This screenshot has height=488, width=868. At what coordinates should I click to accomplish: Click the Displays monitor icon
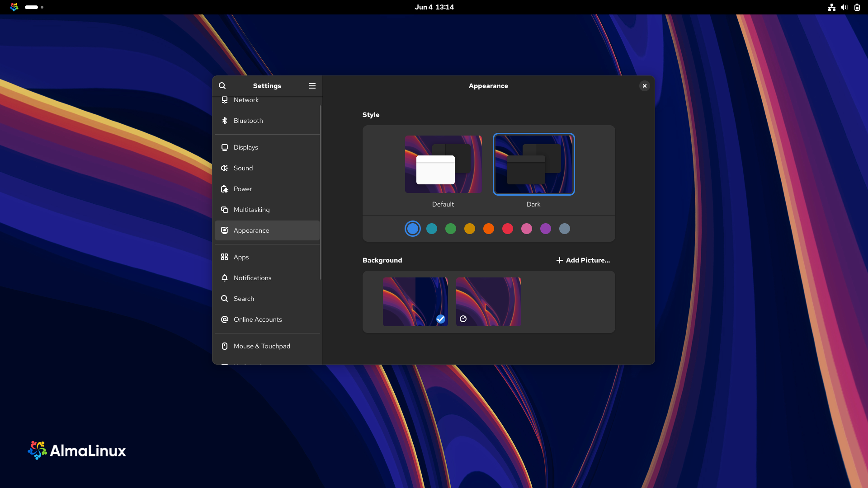[x=225, y=147]
